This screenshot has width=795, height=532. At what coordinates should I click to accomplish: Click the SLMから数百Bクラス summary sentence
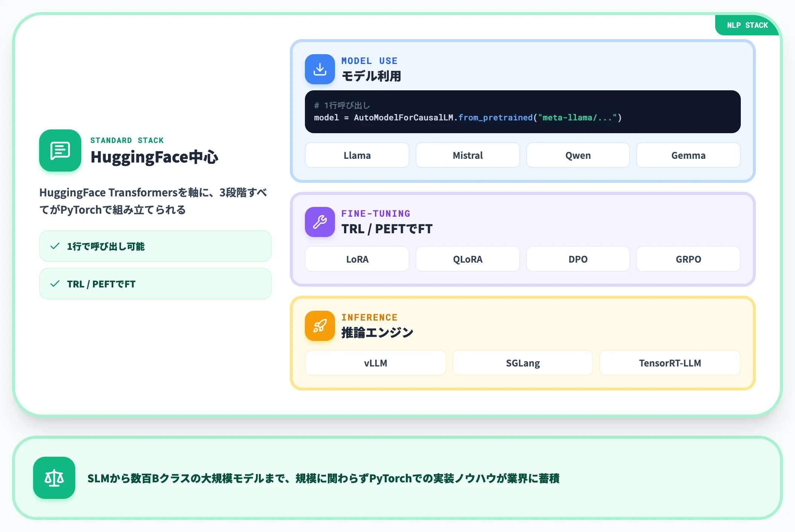[x=323, y=478]
